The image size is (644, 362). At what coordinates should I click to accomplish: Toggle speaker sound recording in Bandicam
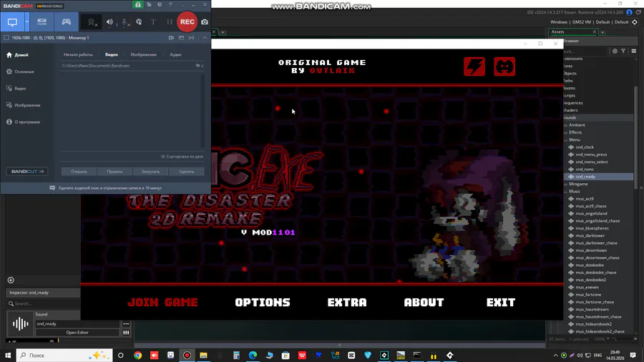point(109,22)
